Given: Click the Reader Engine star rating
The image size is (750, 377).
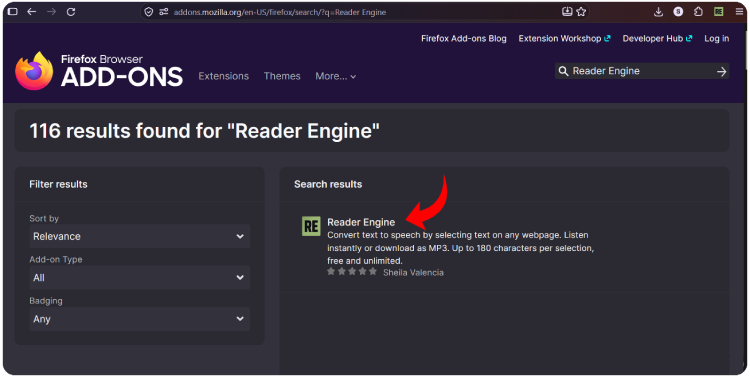Looking at the screenshot, I should tap(352, 272).
